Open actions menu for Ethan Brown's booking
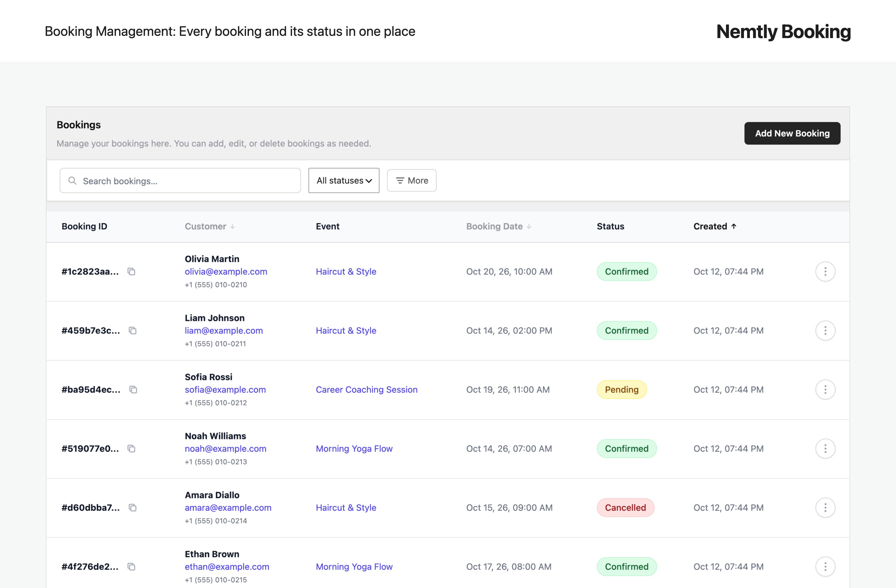The image size is (896, 588). point(825,566)
